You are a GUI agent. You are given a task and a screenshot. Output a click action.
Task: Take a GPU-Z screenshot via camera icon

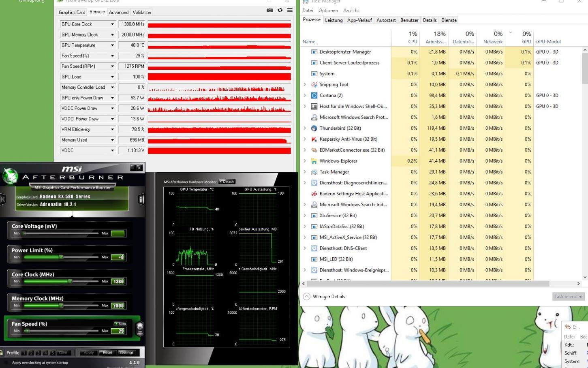point(269,10)
